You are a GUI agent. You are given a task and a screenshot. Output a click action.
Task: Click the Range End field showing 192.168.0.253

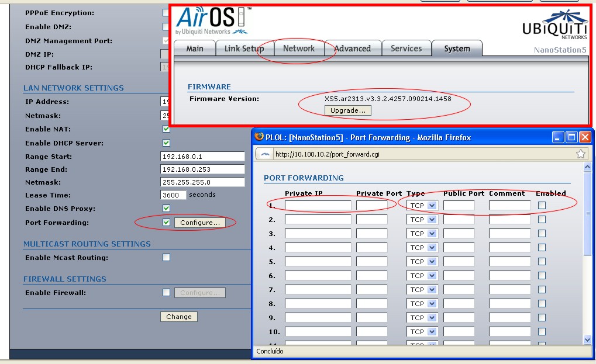pyautogui.click(x=202, y=169)
